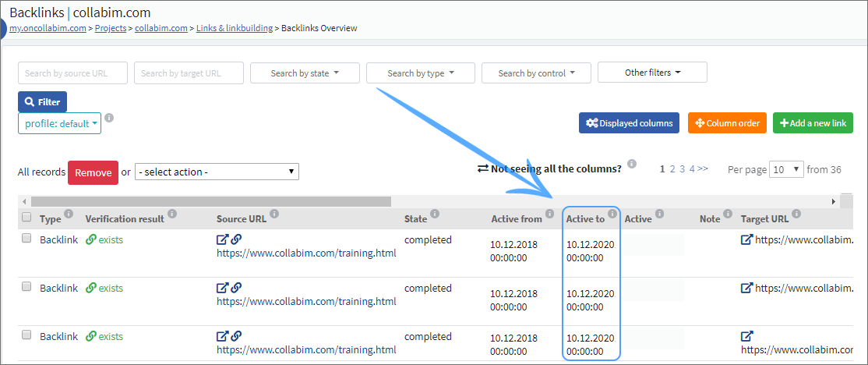
Task: Tick the checkbox of the third Backlink row
Action: [x=26, y=335]
